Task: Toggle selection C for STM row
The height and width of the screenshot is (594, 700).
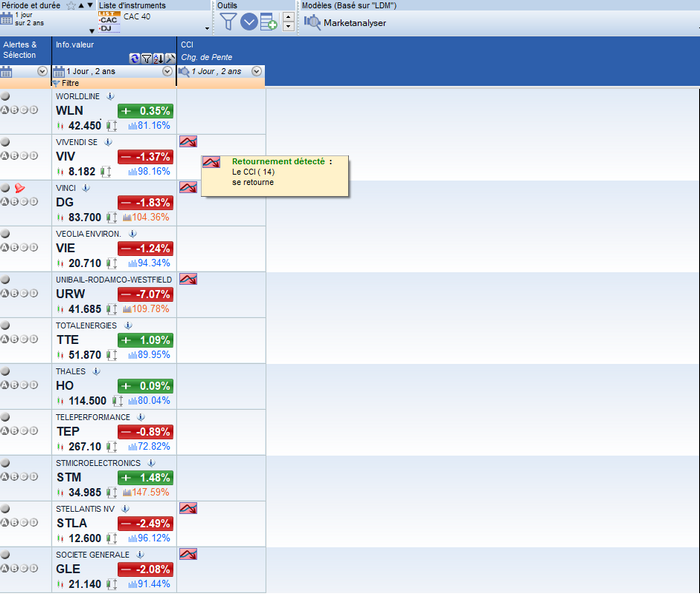Action: click(24, 477)
